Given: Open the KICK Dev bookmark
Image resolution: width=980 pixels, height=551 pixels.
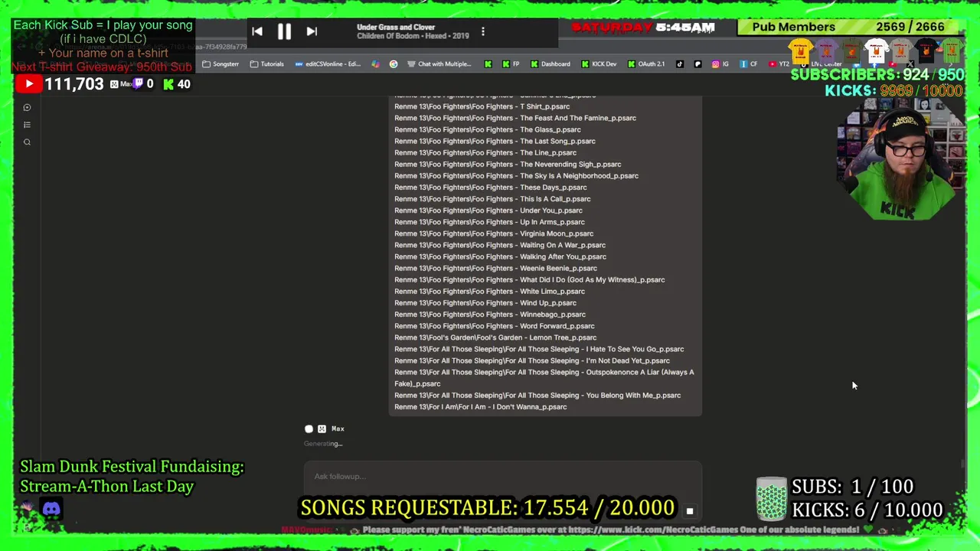Looking at the screenshot, I should coord(599,64).
